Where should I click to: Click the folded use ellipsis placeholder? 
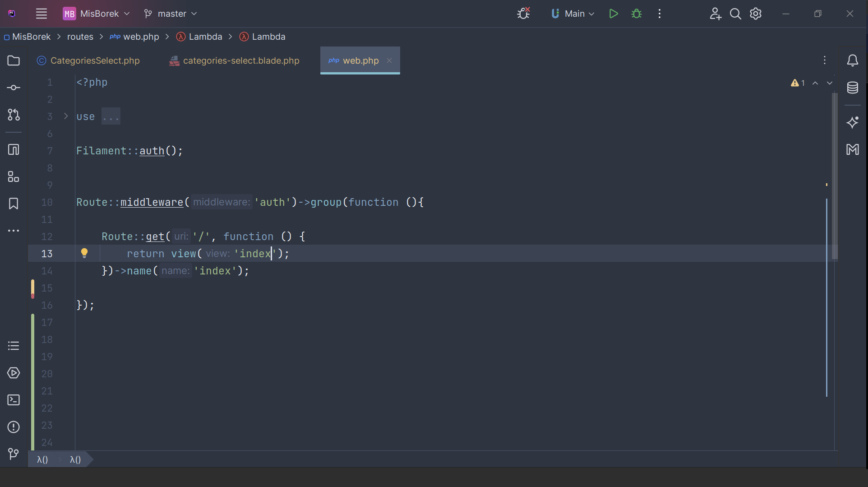pyautogui.click(x=111, y=116)
